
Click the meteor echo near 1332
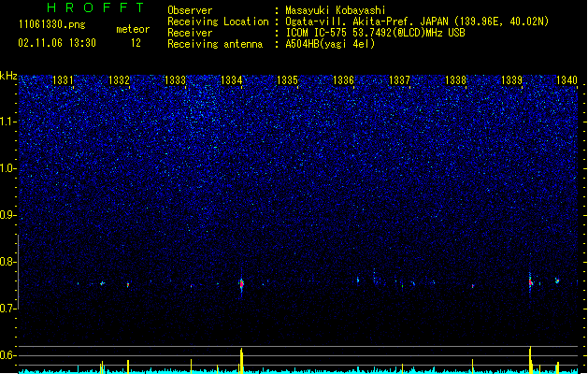128,285
